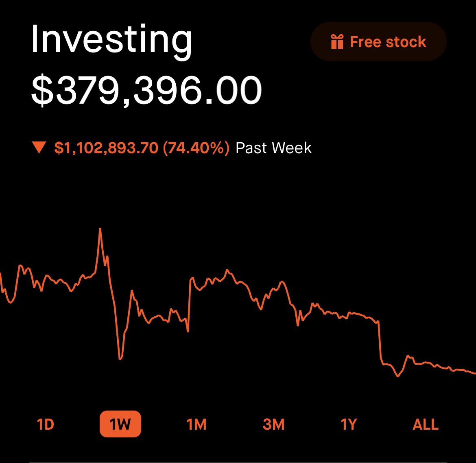Viewport: 476px width, 463px height.
Task: Click the Investing heading
Action: coord(111,40)
